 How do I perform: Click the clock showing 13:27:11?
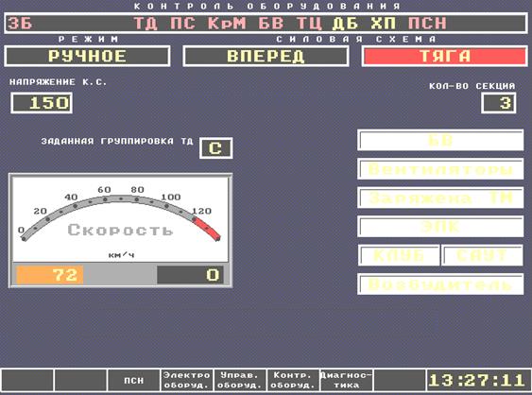click(477, 381)
